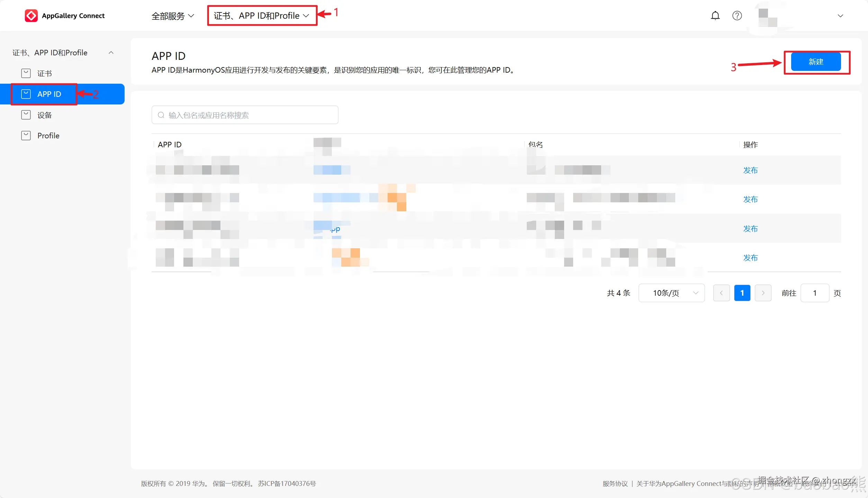Click the user avatar image
The height and width of the screenshot is (498, 868).
[768, 17]
